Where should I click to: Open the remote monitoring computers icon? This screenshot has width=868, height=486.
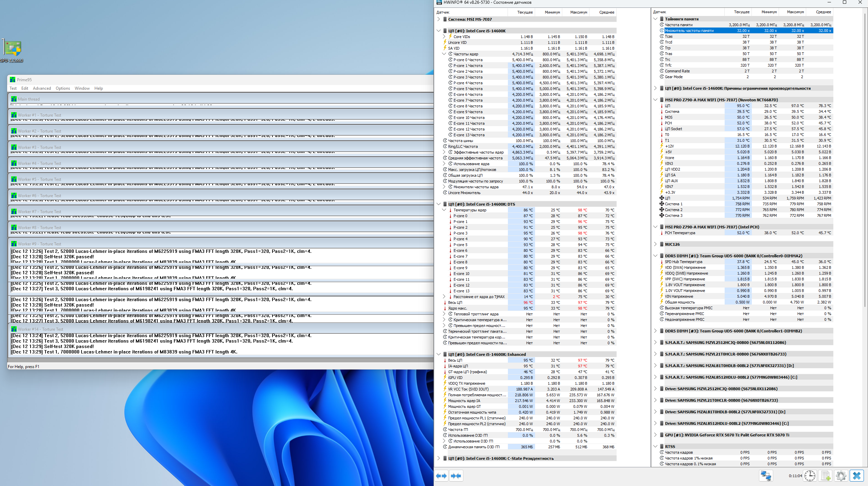coord(766,476)
